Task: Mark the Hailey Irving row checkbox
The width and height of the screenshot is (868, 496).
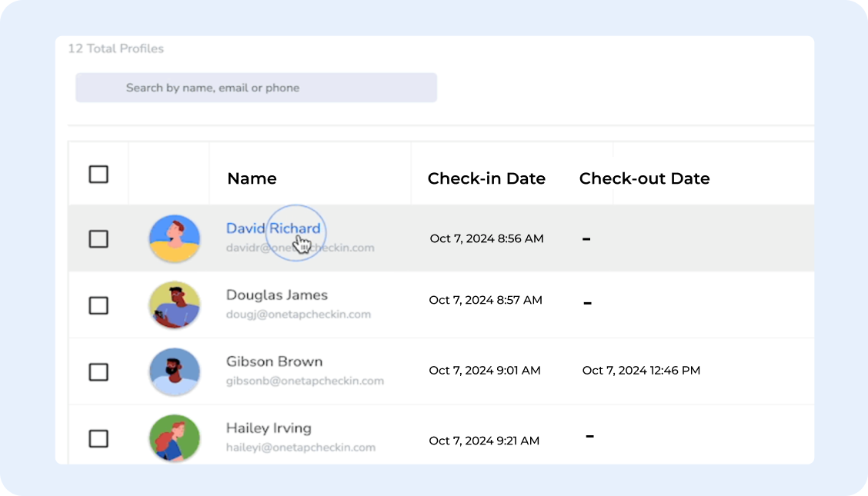Action: click(98, 439)
